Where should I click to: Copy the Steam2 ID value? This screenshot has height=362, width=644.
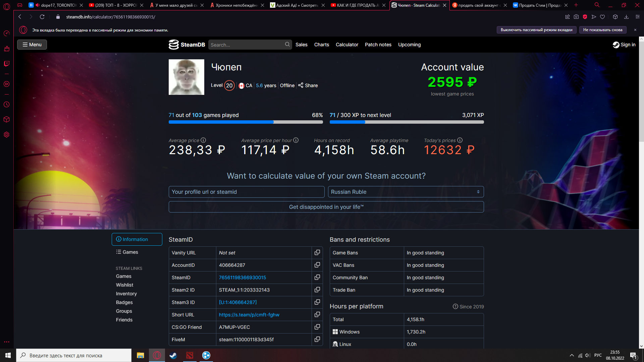pos(317,290)
